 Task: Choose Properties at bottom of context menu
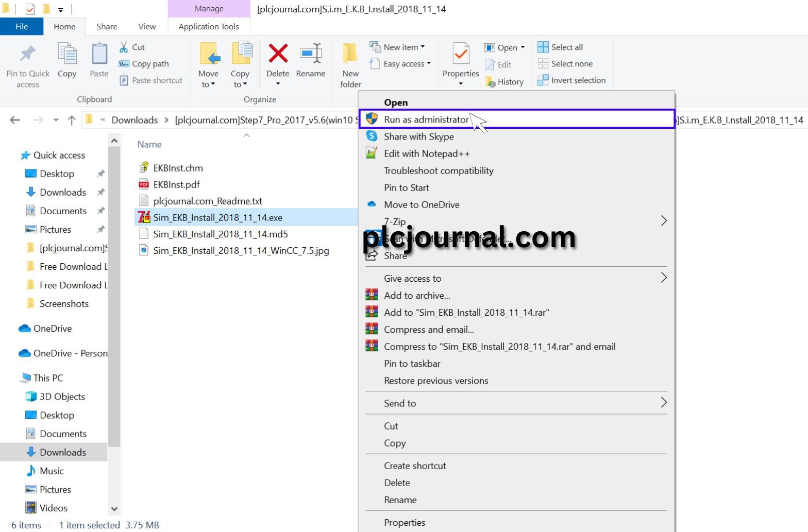516,522
